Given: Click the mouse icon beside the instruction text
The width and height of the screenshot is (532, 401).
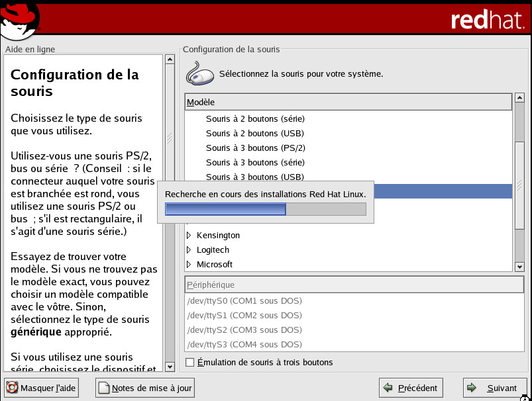Looking at the screenshot, I should click(x=199, y=73).
